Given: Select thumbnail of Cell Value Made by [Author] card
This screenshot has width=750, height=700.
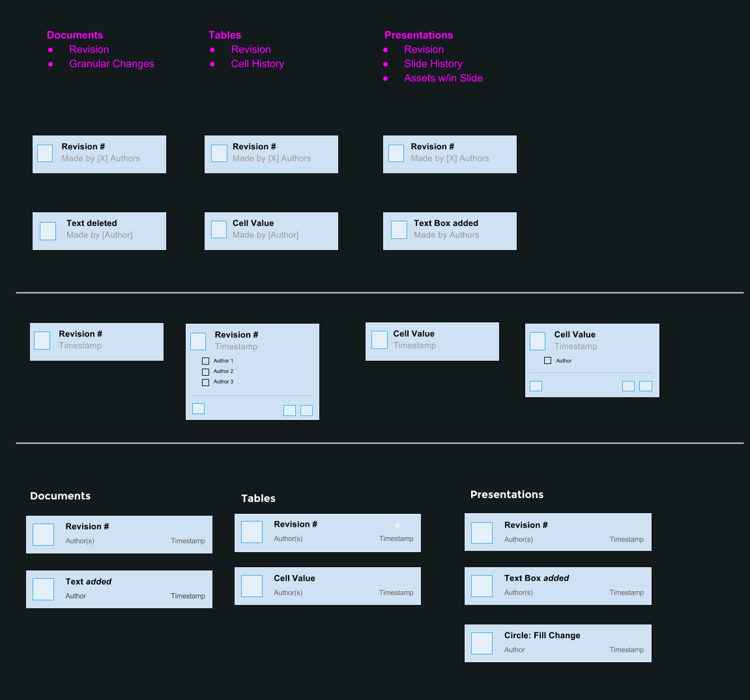Looking at the screenshot, I should tap(219, 229).
